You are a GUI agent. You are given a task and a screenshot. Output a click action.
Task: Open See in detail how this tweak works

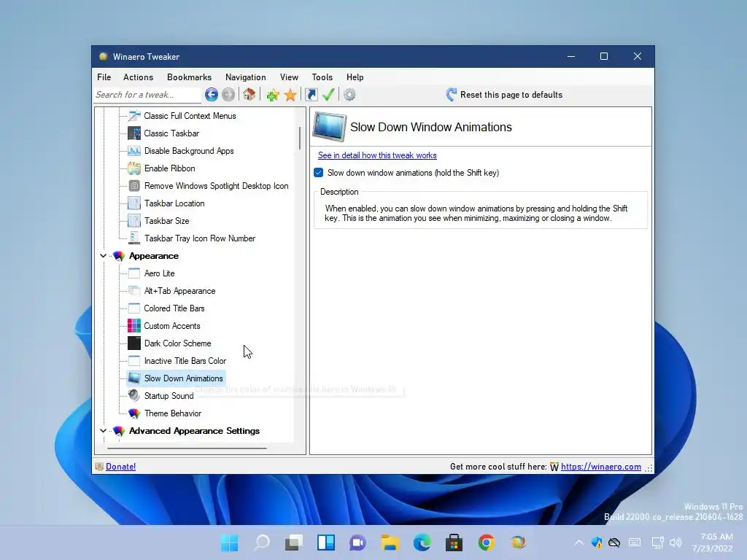(x=377, y=155)
